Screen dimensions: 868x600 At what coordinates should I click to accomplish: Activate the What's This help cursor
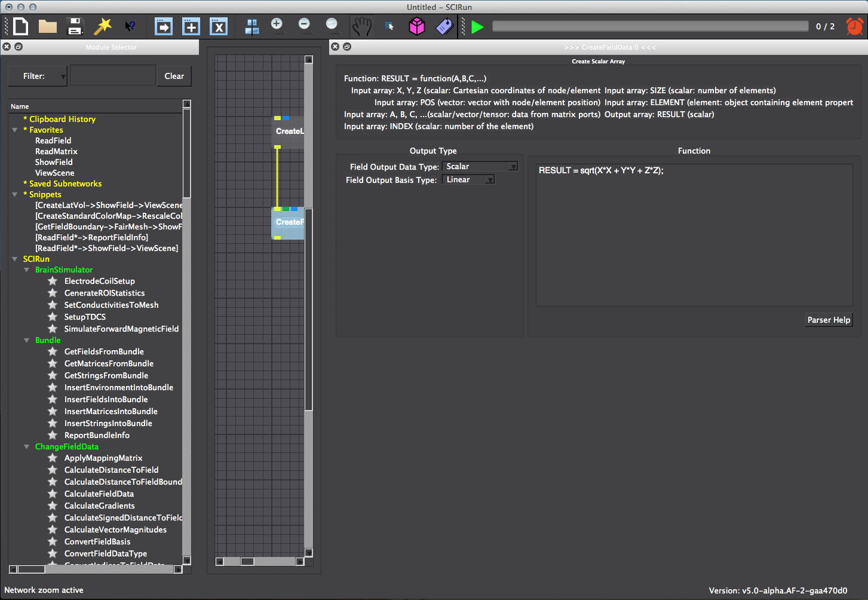point(130,26)
